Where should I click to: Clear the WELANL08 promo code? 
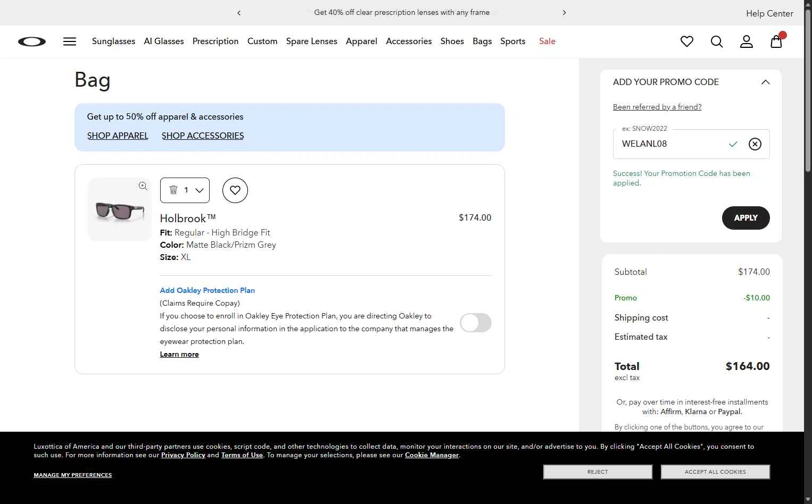[755, 144]
